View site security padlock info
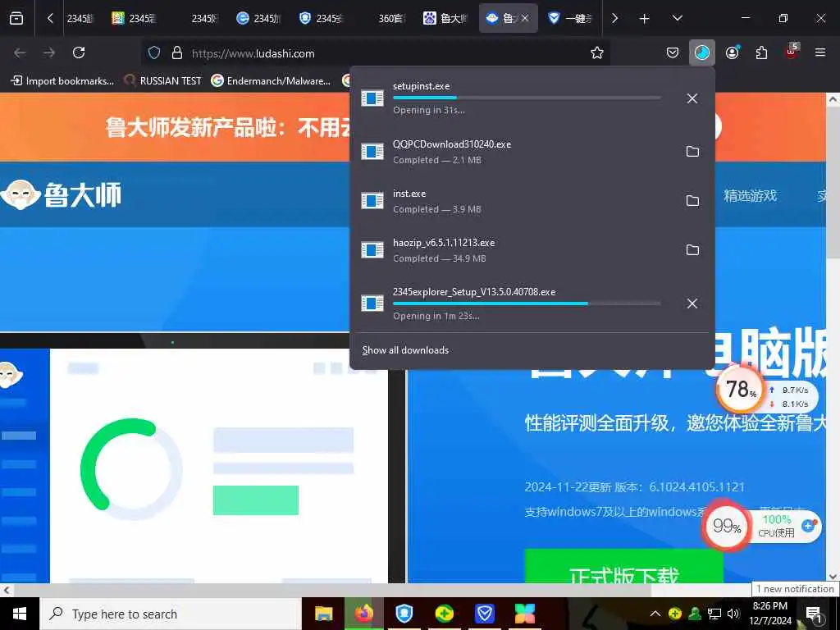The width and height of the screenshot is (840, 630). pos(177,53)
